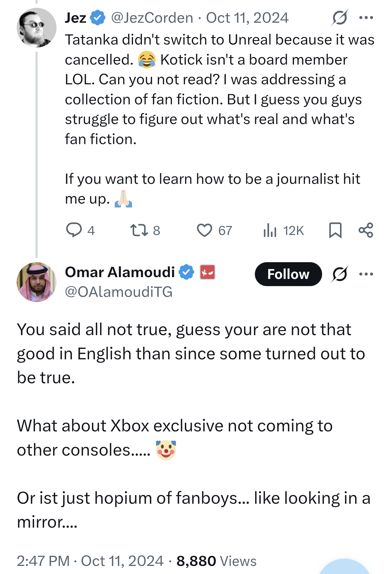Follow Omar Alamoudi
The image size is (392, 574).
click(x=288, y=274)
